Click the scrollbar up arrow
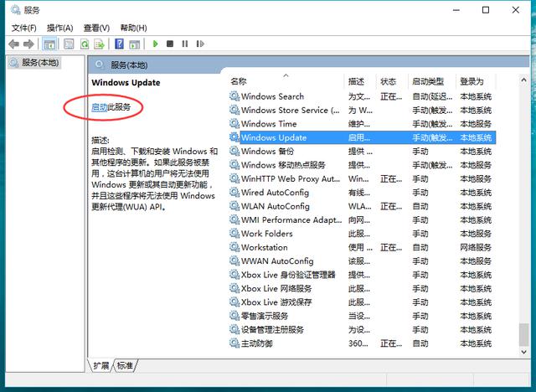The image size is (536, 392). coord(523,80)
